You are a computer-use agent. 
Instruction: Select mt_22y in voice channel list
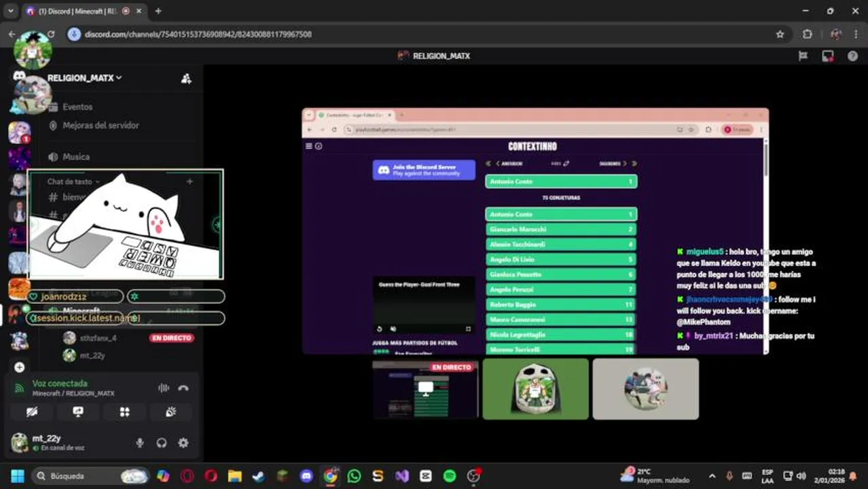point(93,355)
